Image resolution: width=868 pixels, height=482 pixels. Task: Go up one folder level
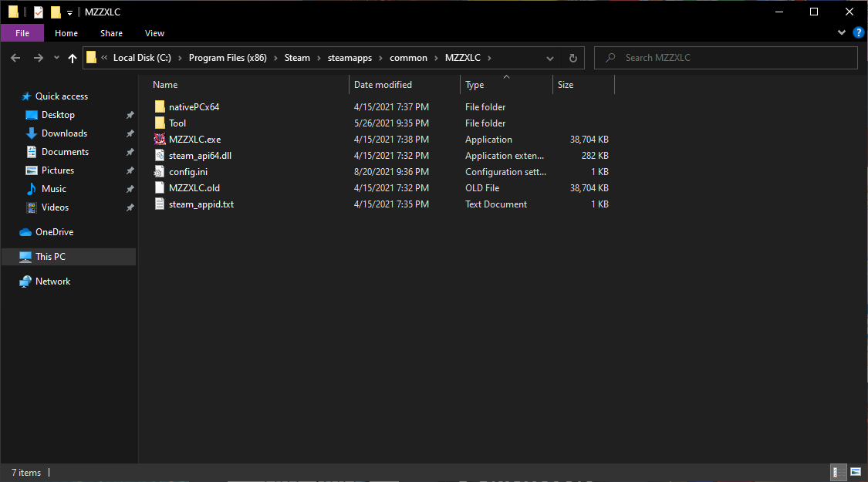(x=73, y=58)
